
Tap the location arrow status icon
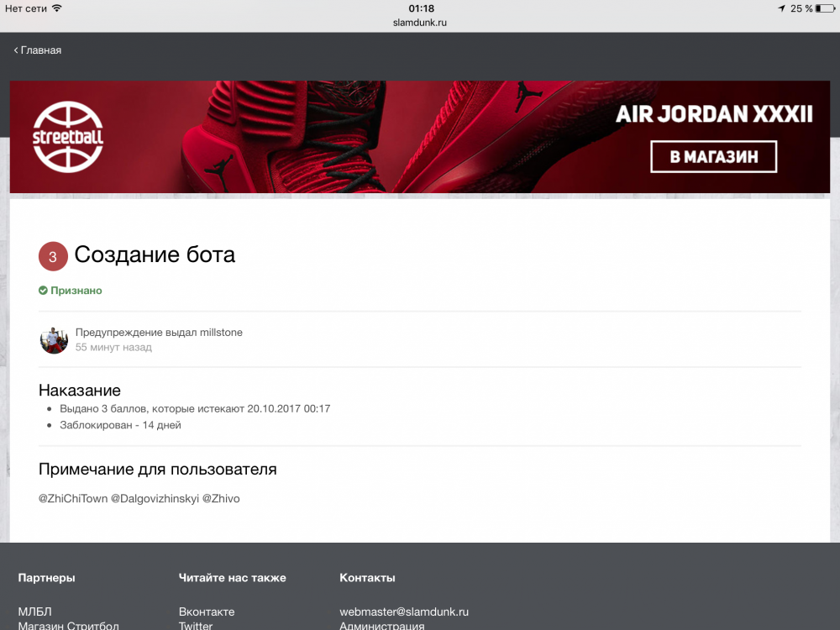(x=781, y=8)
